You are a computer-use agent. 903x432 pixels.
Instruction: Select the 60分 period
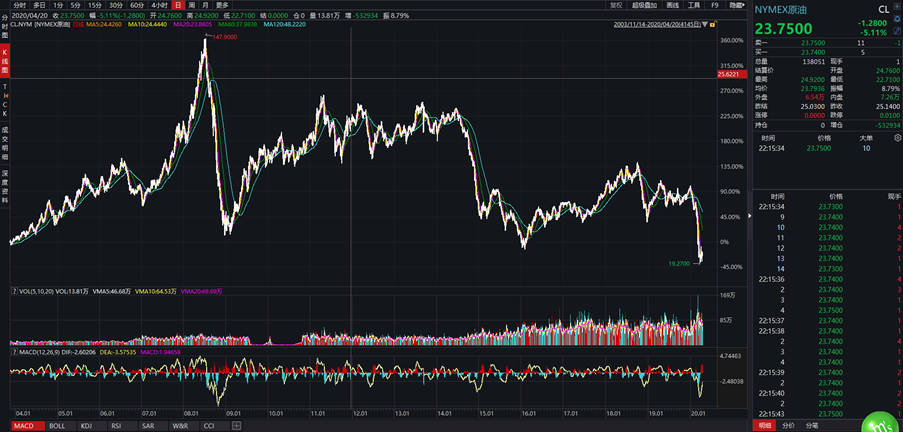pos(136,5)
